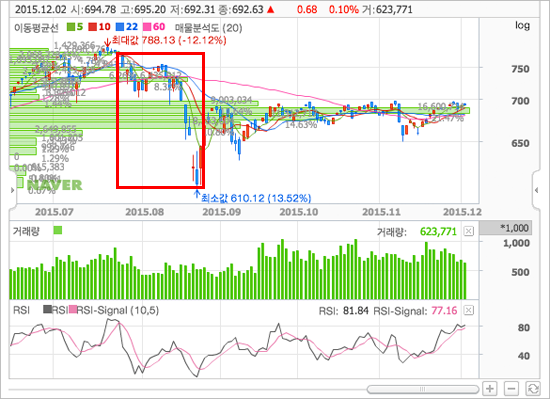Viewport: 550px width, 399px height.
Task: Click the 650 price axis label
Action: pos(520,143)
